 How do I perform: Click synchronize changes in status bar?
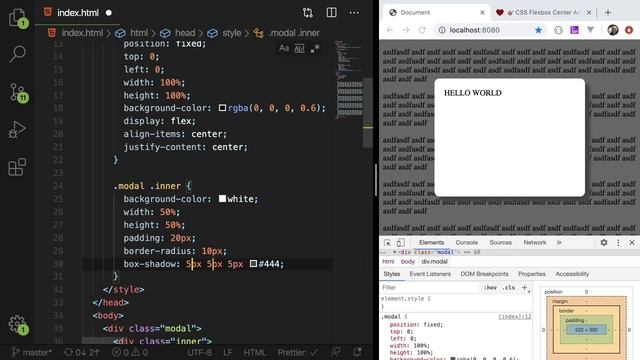pos(82,352)
